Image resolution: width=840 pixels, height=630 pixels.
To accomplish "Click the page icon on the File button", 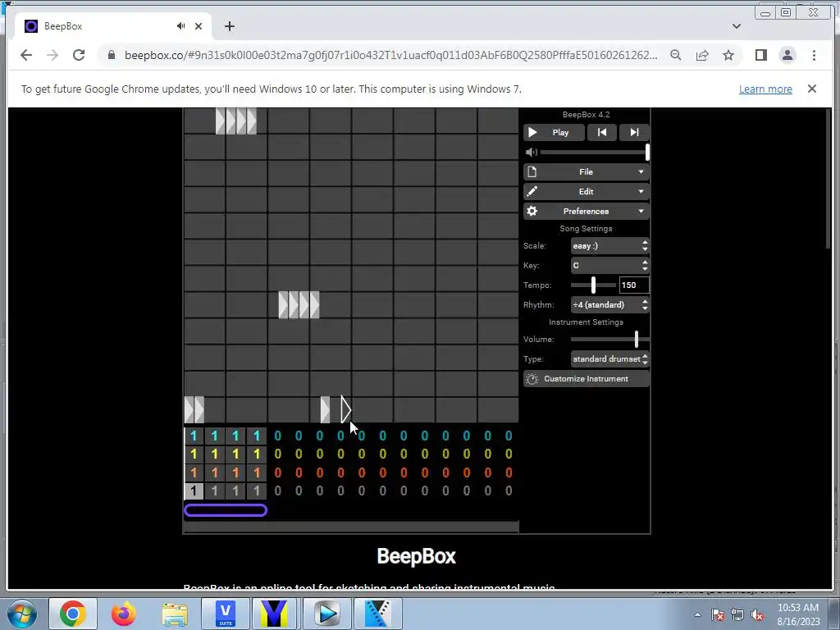I will [x=532, y=172].
